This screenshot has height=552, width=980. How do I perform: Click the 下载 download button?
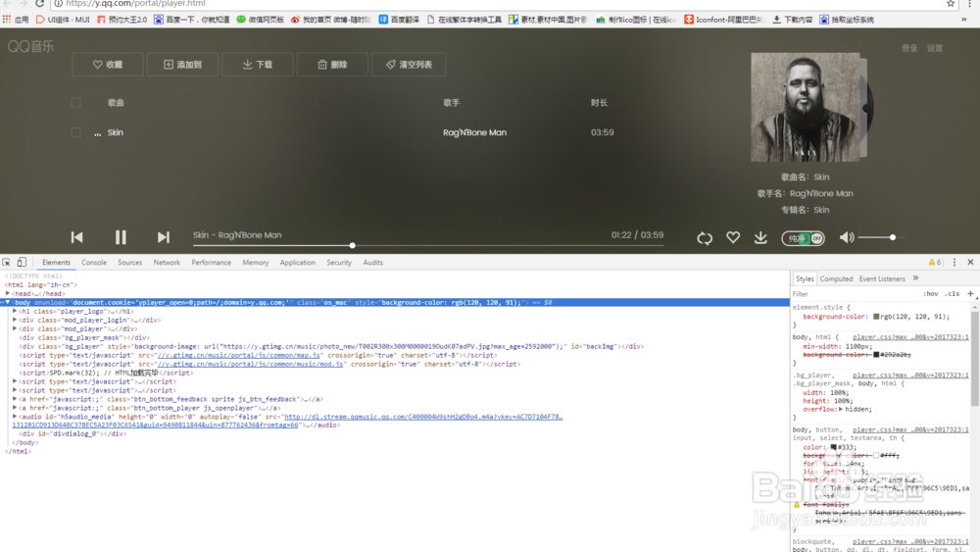pos(258,65)
